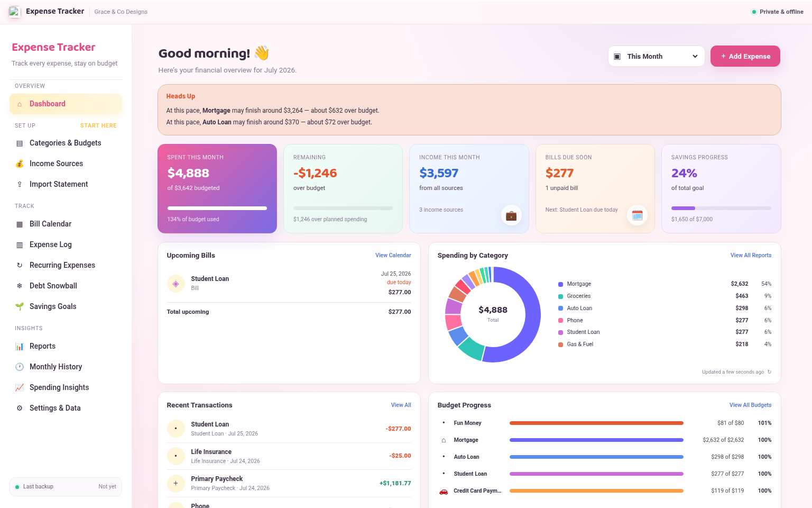Image resolution: width=812 pixels, height=508 pixels.
Task: Click the Expense Tracker logo icon in header
Action: coord(14,12)
